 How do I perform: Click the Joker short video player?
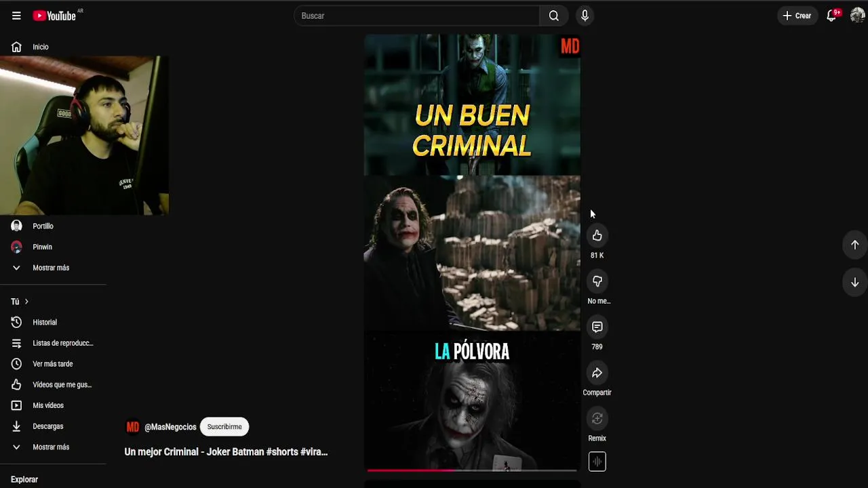point(472,252)
